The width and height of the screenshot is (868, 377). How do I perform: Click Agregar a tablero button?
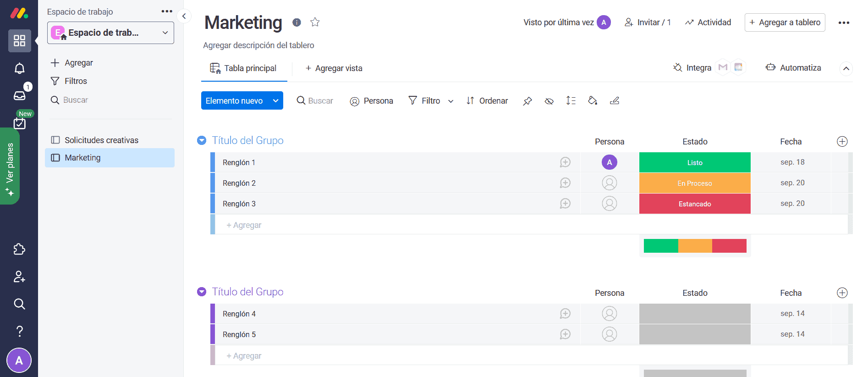[x=785, y=22]
